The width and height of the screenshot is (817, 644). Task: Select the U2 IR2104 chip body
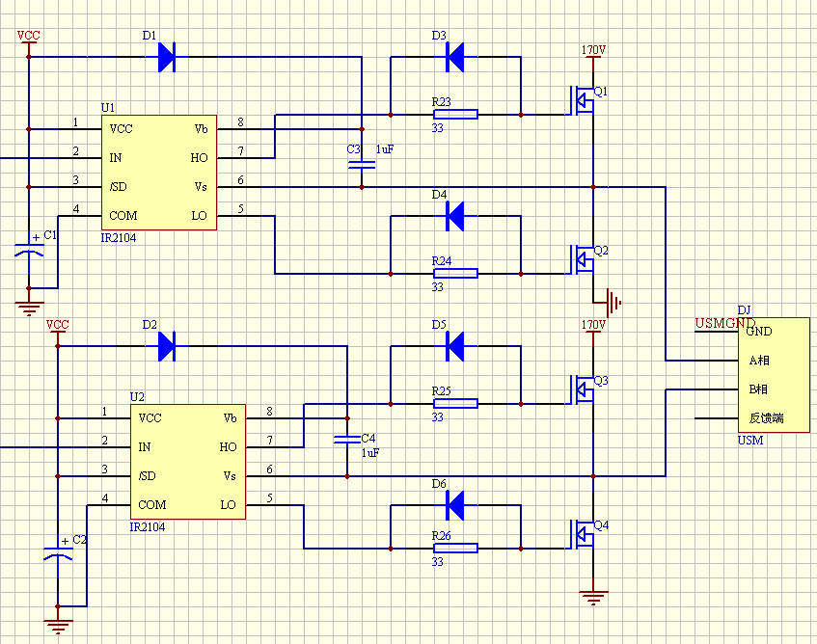[x=188, y=462]
